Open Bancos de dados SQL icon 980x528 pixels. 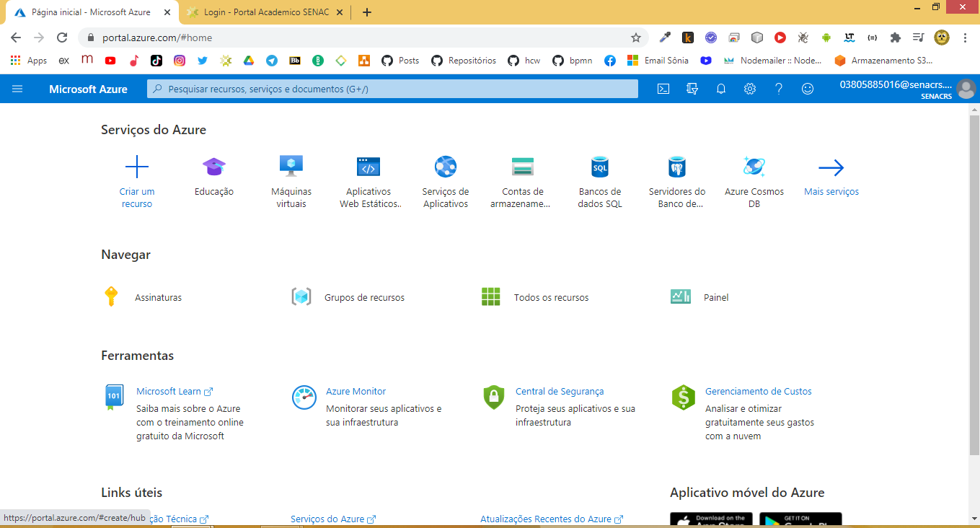600,167
